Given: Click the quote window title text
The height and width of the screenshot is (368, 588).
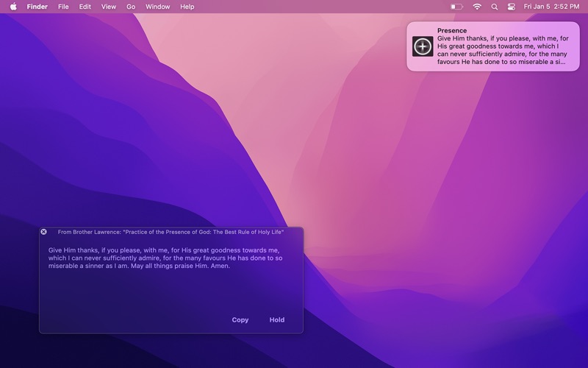Looking at the screenshot, I should (171, 232).
